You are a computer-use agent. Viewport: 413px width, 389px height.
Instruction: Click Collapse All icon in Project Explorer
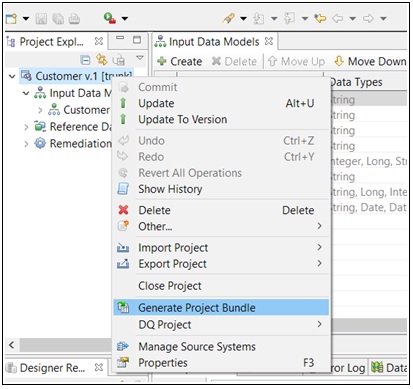pyautogui.click(x=85, y=60)
